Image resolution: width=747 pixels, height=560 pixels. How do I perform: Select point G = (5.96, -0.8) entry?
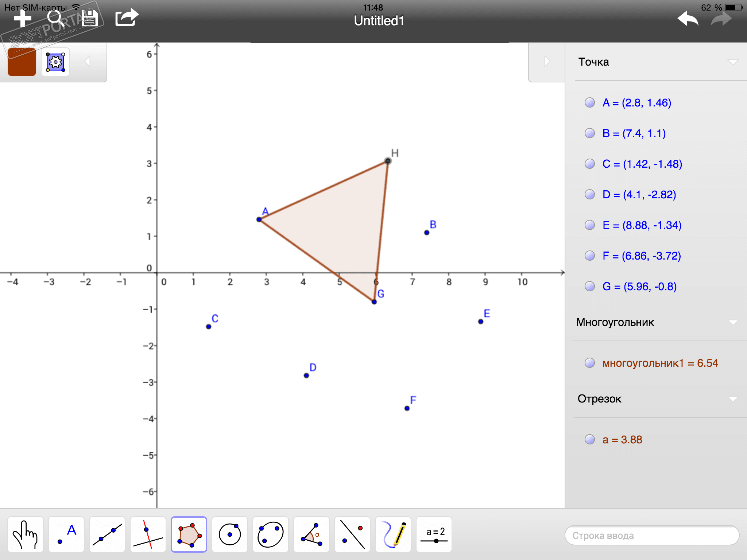point(639,287)
